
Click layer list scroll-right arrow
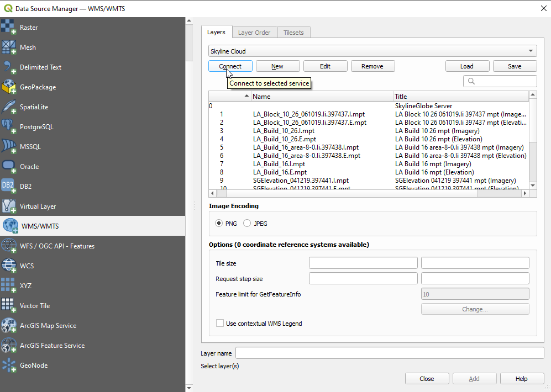[x=524, y=193]
